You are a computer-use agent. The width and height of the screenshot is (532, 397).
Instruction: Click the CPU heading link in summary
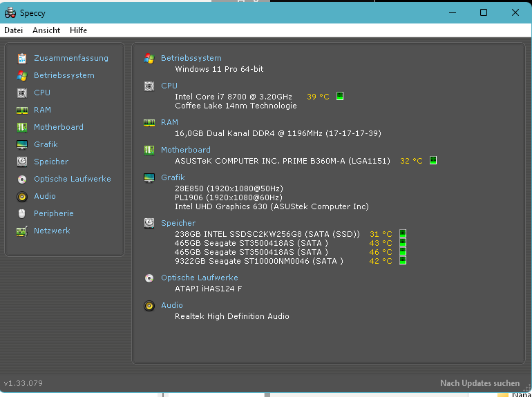point(169,86)
